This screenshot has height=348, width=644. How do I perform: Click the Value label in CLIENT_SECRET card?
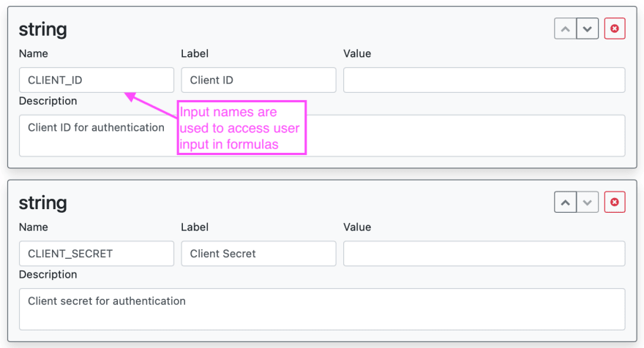tap(357, 227)
